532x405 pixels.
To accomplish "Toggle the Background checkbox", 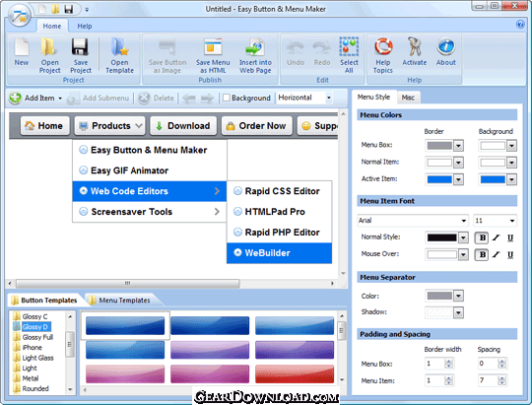I will pos(227,98).
